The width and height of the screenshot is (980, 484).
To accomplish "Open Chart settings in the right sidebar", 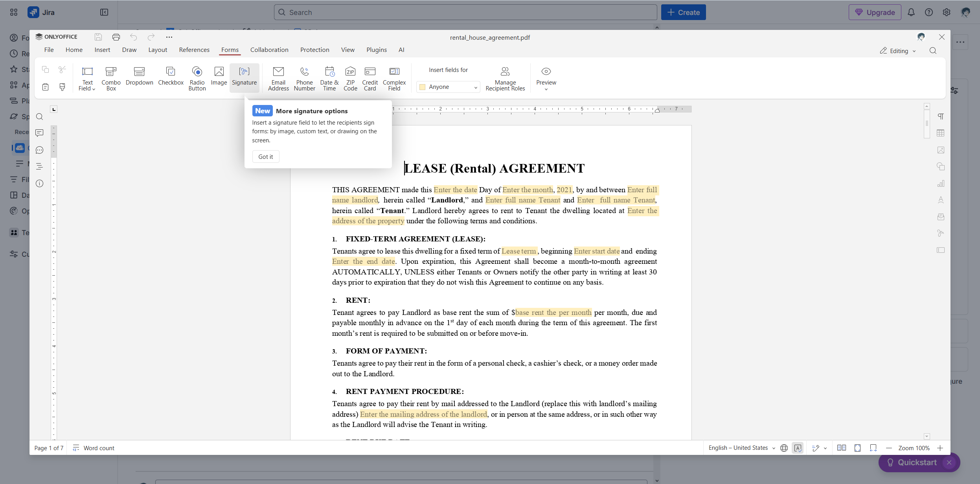I will (941, 183).
